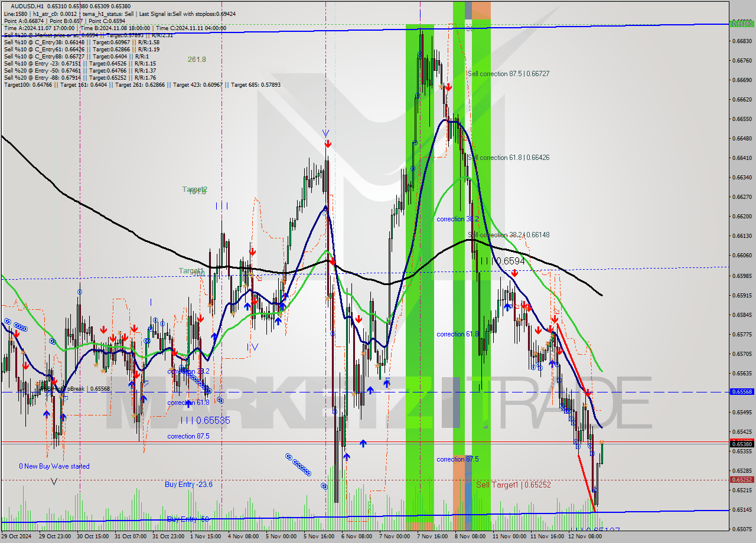Click the 0.66690 price axis label

click(x=742, y=80)
